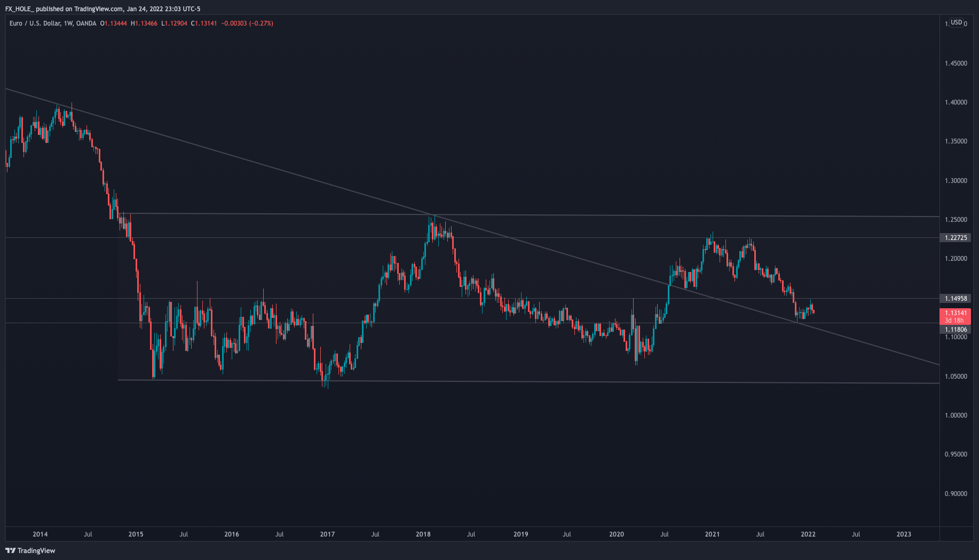Click the 1.25000 price axis label
This screenshot has width=979, height=560.
coord(956,220)
